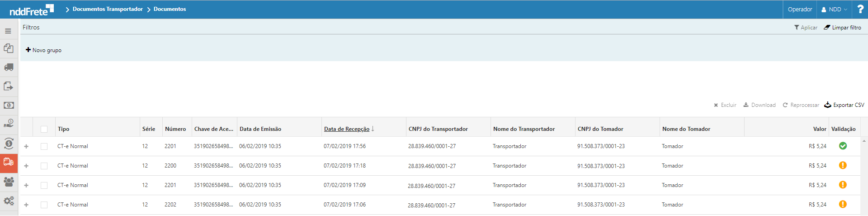
Task: Select the checkbox for document number 2200
Action: (x=44, y=166)
